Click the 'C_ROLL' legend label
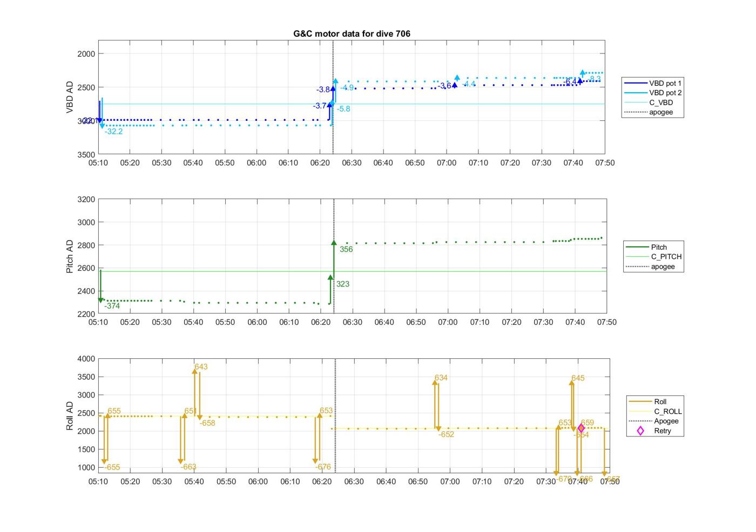Viewport: 756px width, 532px height. pos(668,411)
